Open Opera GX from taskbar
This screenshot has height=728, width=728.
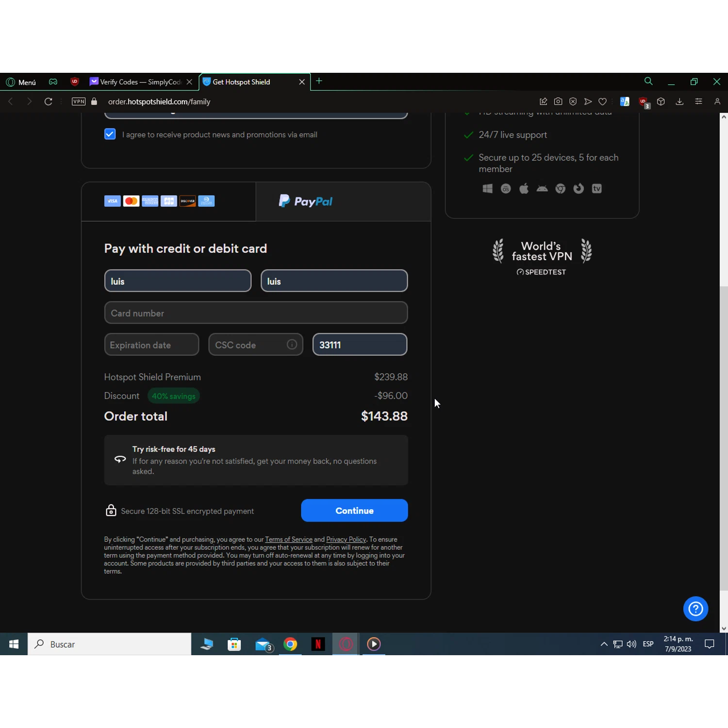(346, 644)
